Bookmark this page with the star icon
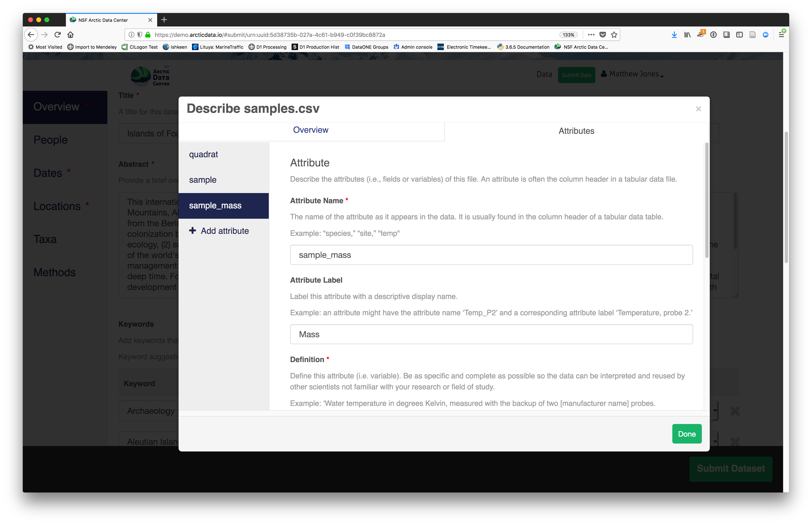Image resolution: width=812 pixels, height=525 pixels. tap(614, 34)
